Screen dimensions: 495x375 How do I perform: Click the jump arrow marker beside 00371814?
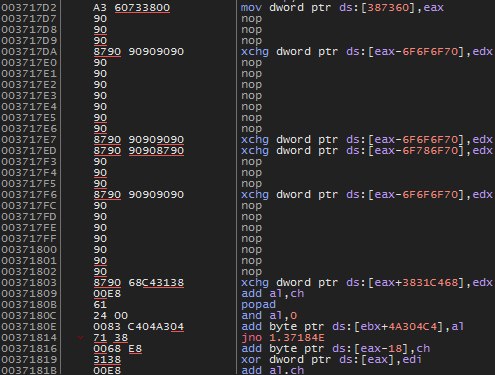80,338
